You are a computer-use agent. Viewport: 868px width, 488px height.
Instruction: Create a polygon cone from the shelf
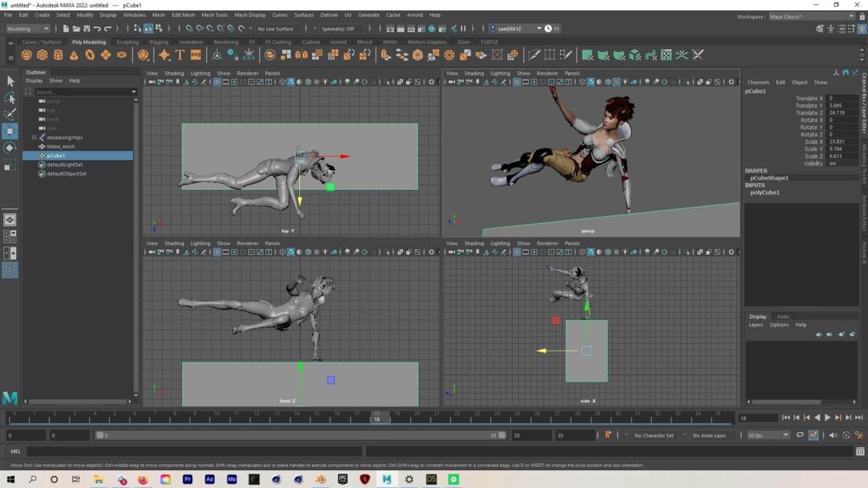[x=74, y=55]
